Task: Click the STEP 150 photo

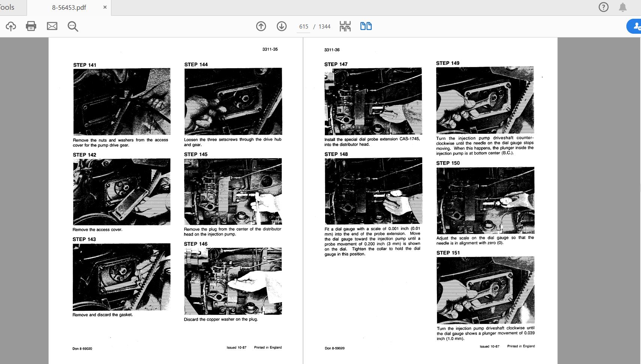Action: pyautogui.click(x=485, y=201)
